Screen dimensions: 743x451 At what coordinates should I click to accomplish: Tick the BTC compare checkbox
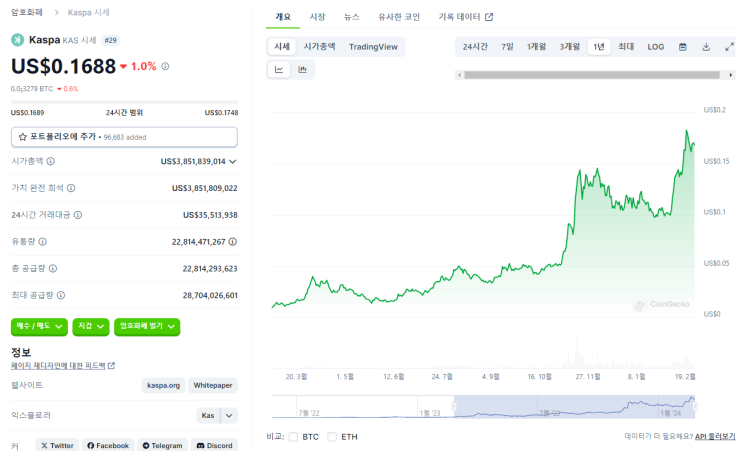coord(293,436)
